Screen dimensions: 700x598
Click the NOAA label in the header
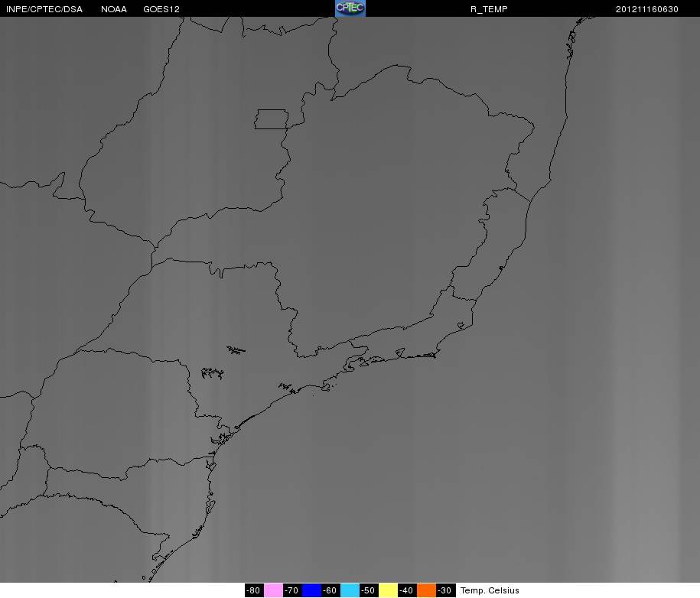pyautogui.click(x=114, y=9)
